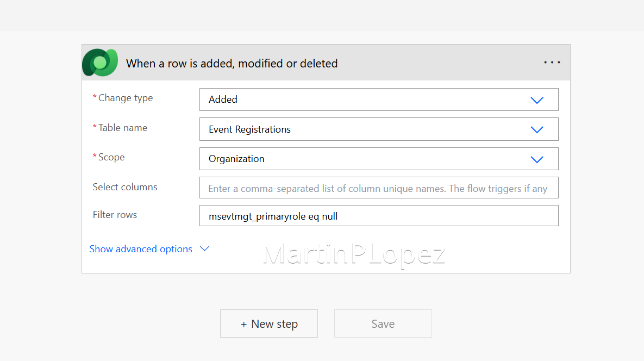
Task: Click the Dataverse connector icon
Action: 100,63
